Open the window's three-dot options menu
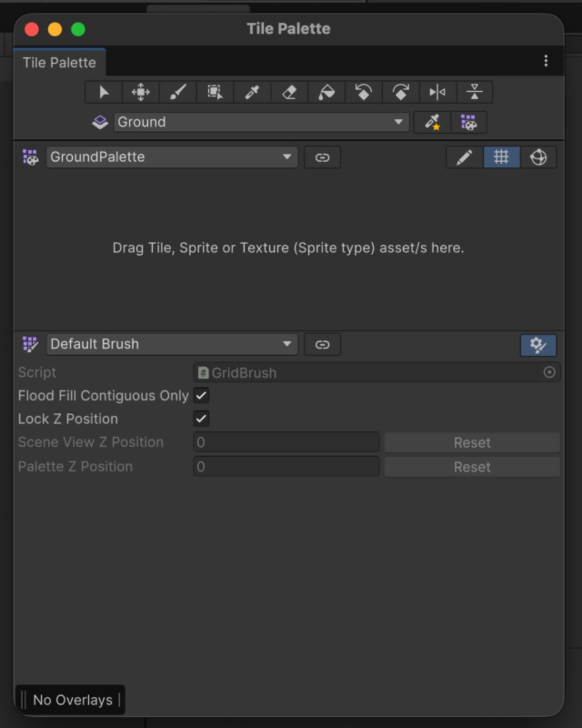Viewport: 582px width, 728px height. point(546,61)
